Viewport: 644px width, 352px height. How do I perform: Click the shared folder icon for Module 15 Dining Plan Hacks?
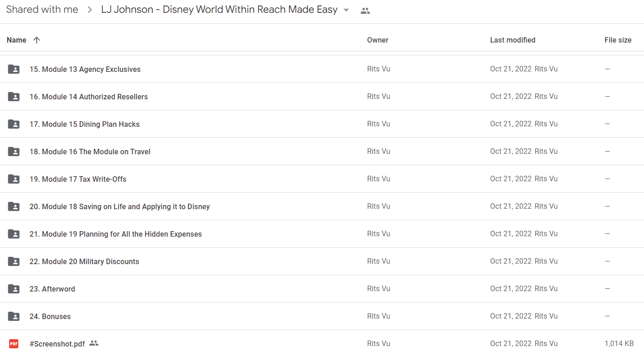pos(14,124)
